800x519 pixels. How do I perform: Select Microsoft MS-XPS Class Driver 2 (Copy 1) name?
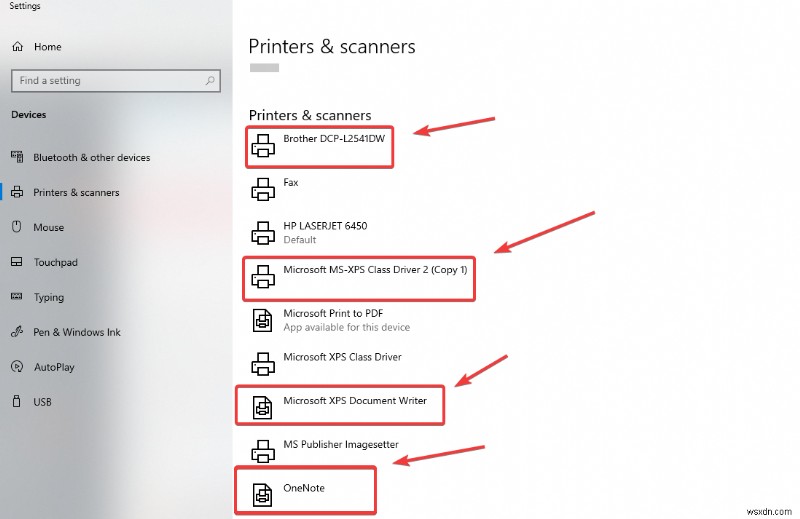375,270
